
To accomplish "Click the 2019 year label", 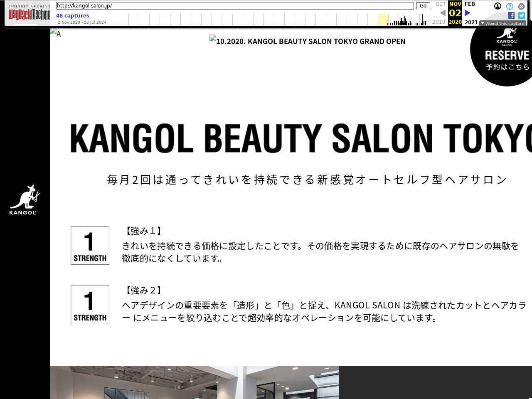I will pos(438,22).
